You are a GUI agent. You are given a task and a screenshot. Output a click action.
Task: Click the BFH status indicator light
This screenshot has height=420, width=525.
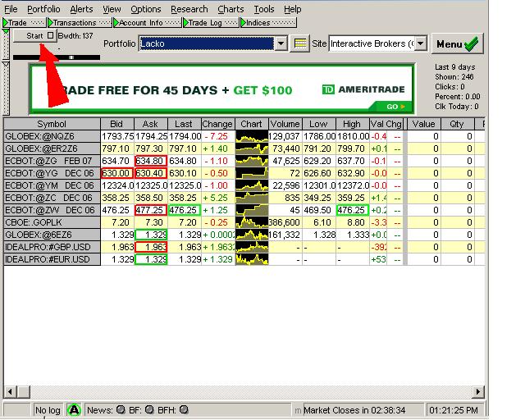pyautogui.click(x=184, y=409)
